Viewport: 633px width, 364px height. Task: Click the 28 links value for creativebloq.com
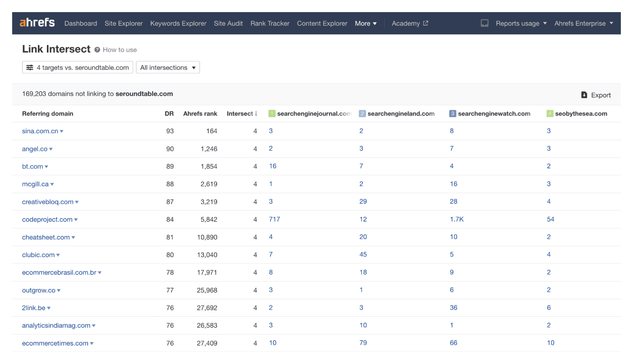pos(453,202)
